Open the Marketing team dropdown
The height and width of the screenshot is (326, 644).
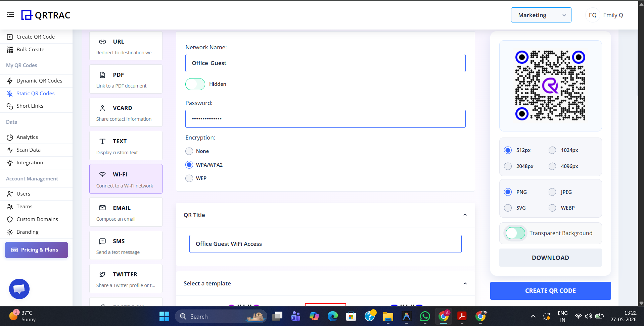(541, 15)
